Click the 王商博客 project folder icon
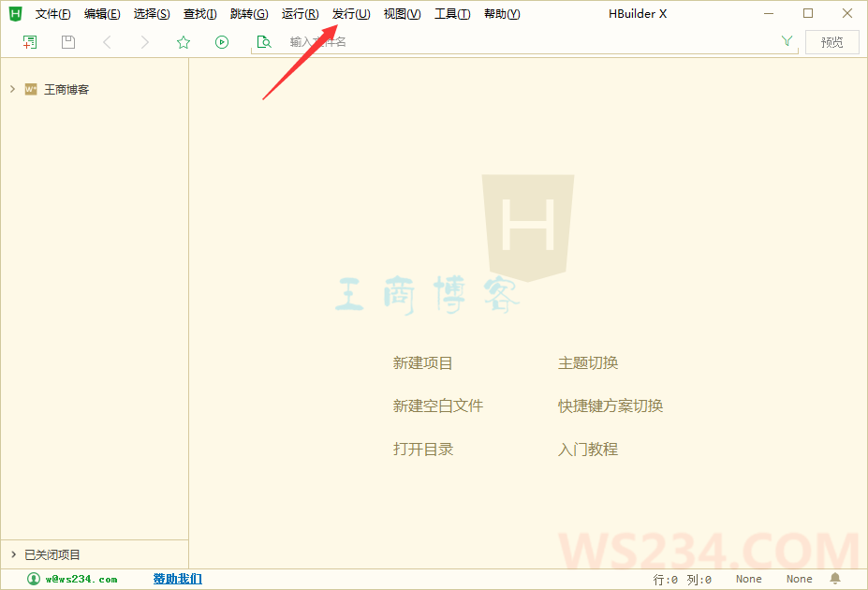Screen dimensions: 868x590 click(x=31, y=89)
